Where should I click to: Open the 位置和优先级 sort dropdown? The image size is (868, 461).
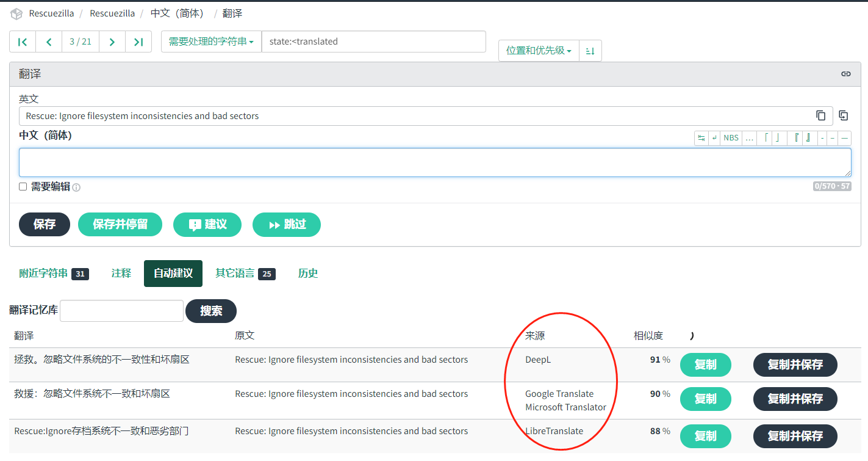pyautogui.click(x=537, y=51)
